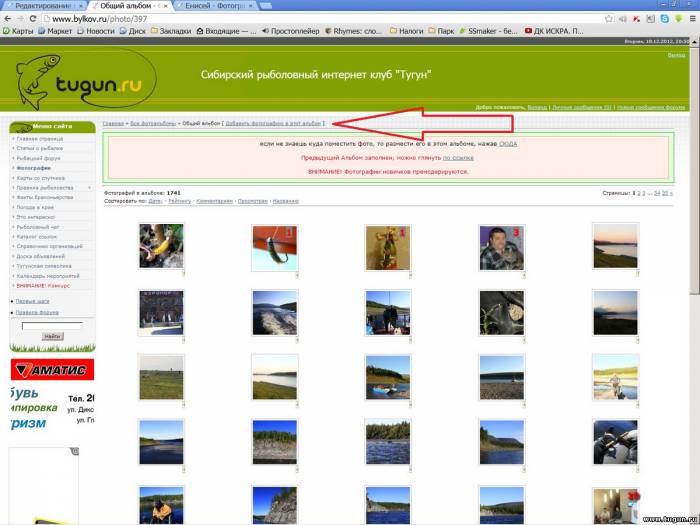Click the 'СЮДА' link in notice
The width and height of the screenshot is (700, 525).
pos(508,144)
